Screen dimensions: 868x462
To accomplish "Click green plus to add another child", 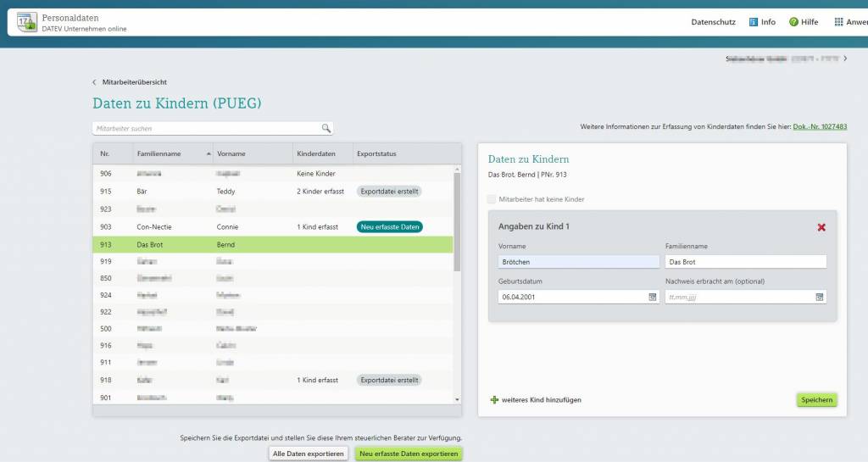I will click(x=495, y=399).
